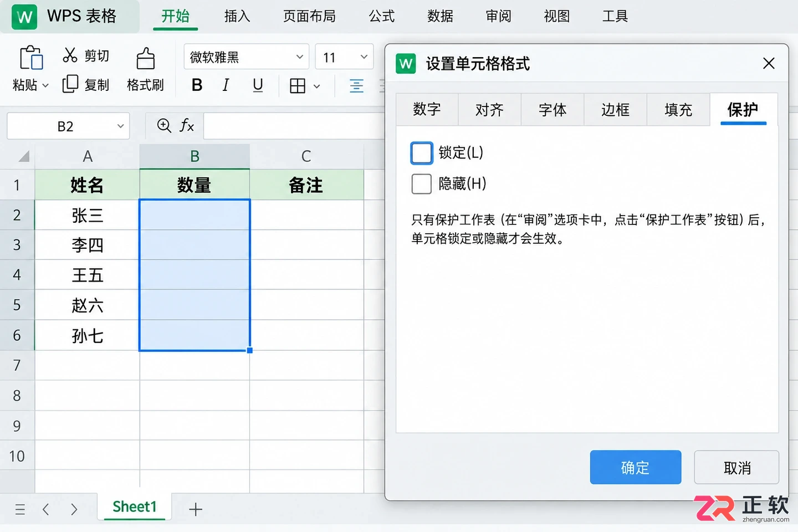The image size is (798, 532).
Task: Open the B2 name box dropdown
Action: click(x=120, y=126)
